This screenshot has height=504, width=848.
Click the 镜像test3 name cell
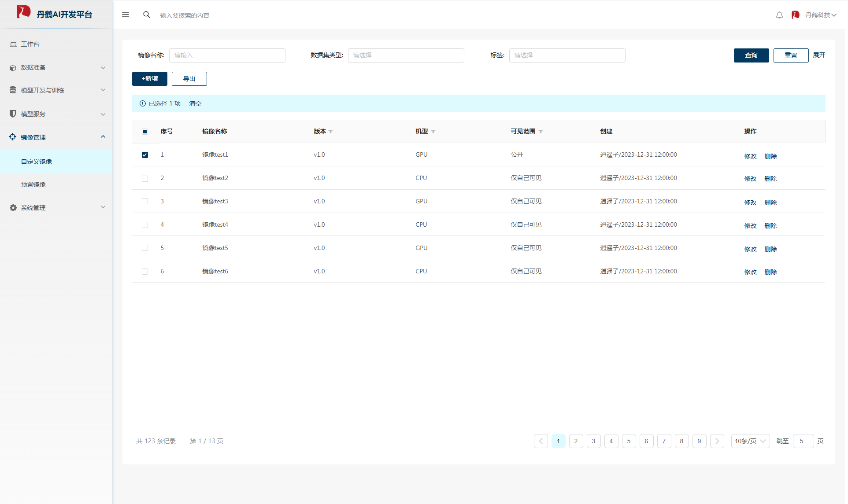[x=215, y=201]
